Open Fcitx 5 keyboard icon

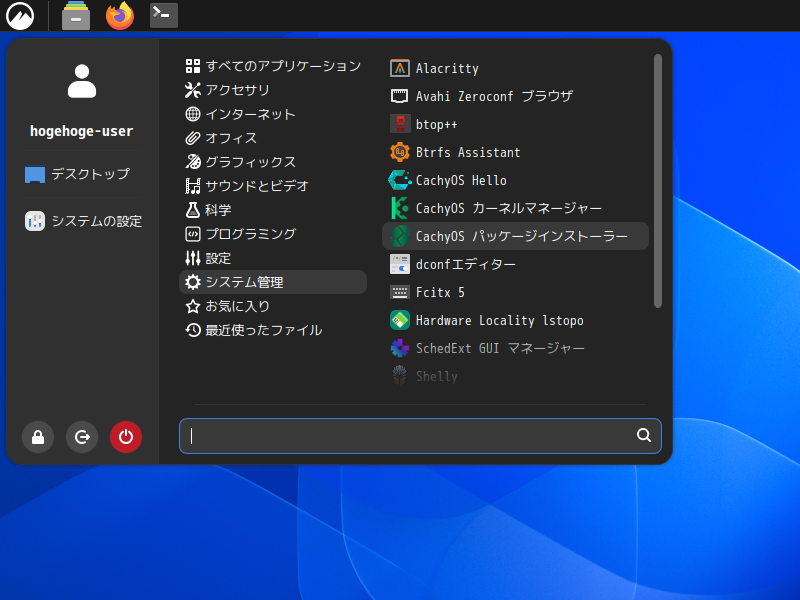399,292
